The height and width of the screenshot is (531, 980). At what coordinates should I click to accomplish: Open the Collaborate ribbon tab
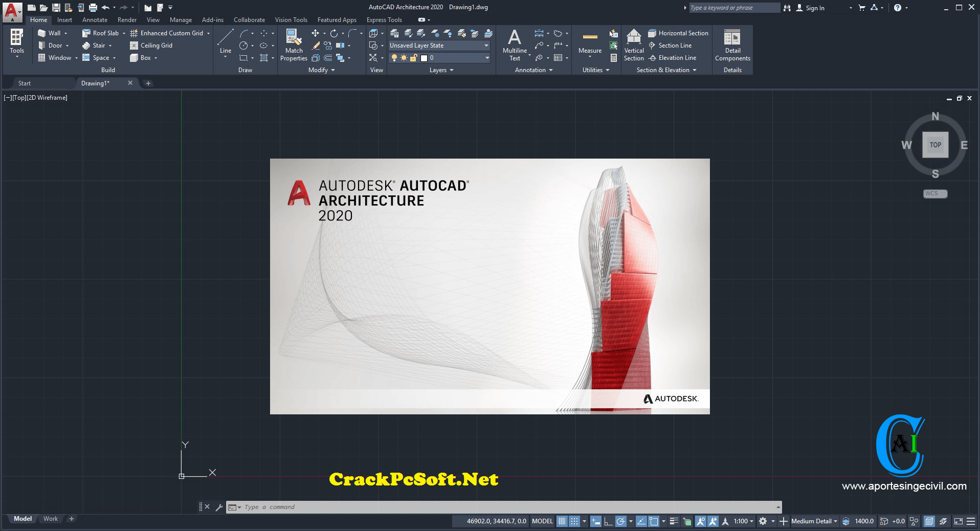pyautogui.click(x=249, y=20)
